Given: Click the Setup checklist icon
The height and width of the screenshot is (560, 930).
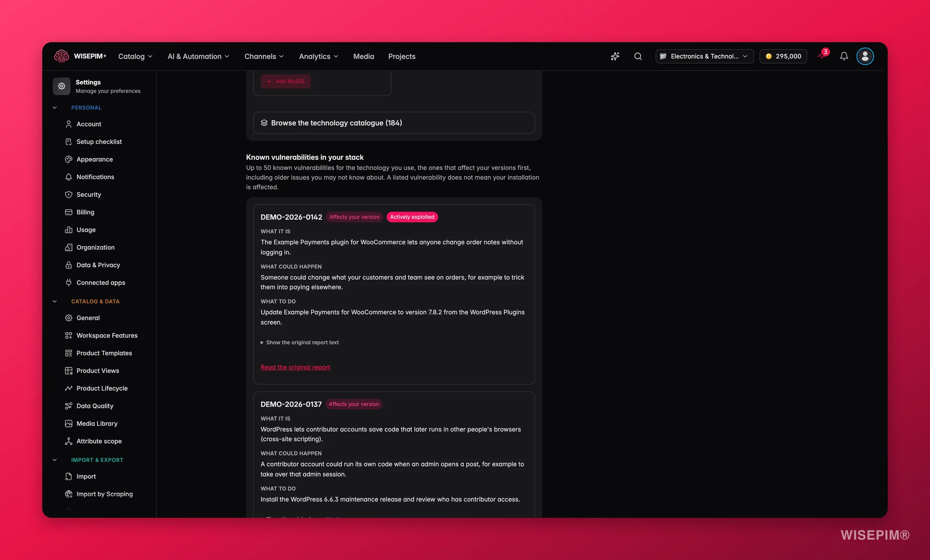Looking at the screenshot, I should click(x=69, y=142).
